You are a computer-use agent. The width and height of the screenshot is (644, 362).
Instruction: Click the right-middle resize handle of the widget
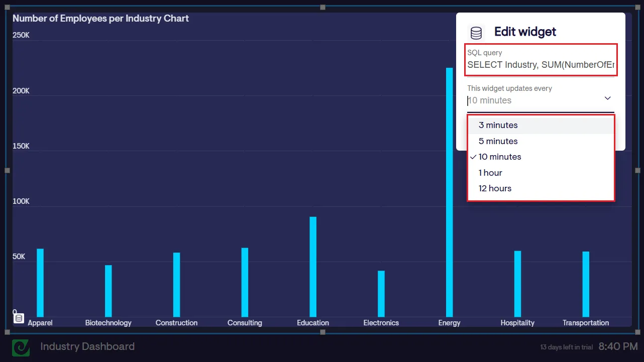click(637, 171)
